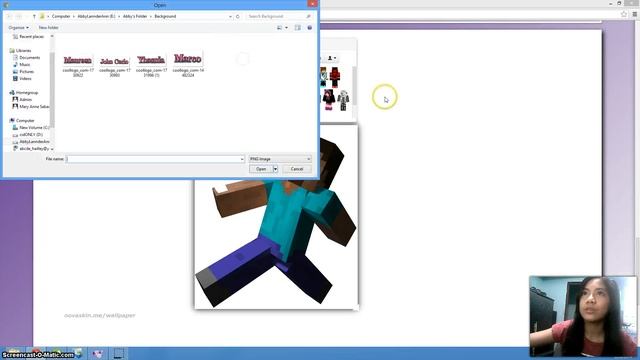The height and width of the screenshot is (360, 640).
Task: Click the E: drive breadcrumb segment
Action: point(96,16)
